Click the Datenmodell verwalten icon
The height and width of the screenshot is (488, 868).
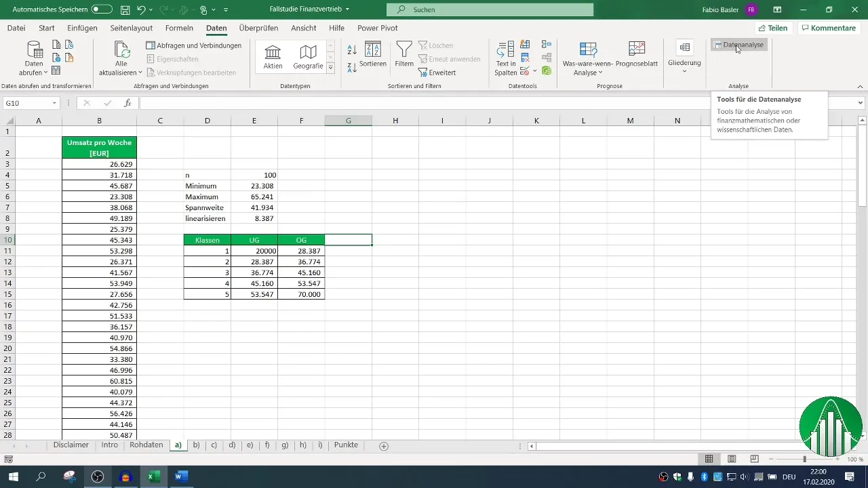(547, 70)
